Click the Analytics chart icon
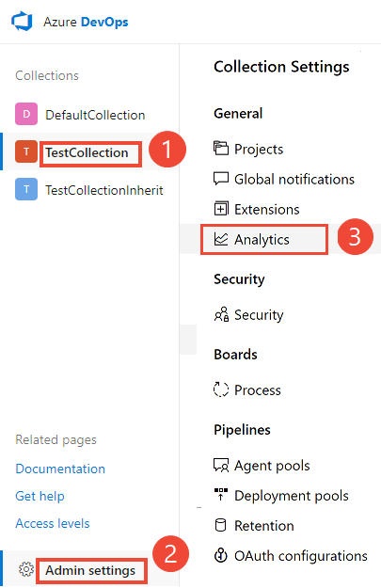 tap(221, 239)
